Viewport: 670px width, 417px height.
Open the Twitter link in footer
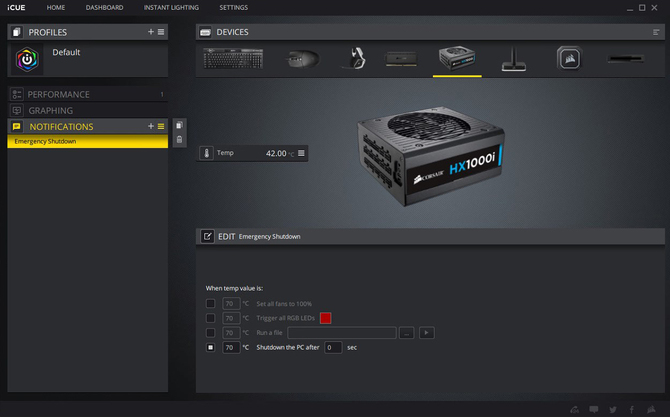coord(613,409)
